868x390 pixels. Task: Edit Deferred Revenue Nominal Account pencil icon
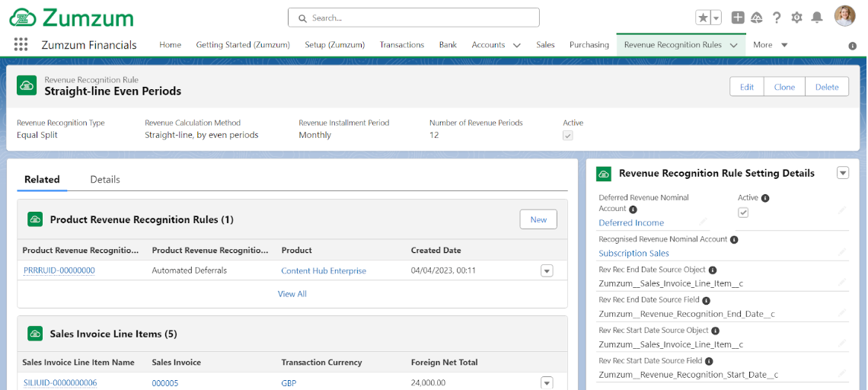703,222
